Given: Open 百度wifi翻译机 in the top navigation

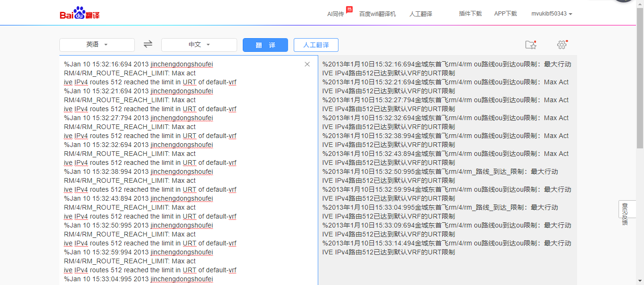Looking at the screenshot, I should tap(378, 14).
